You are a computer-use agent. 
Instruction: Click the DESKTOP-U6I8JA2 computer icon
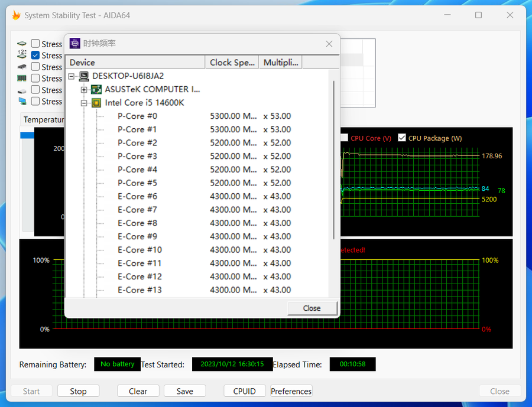(84, 76)
